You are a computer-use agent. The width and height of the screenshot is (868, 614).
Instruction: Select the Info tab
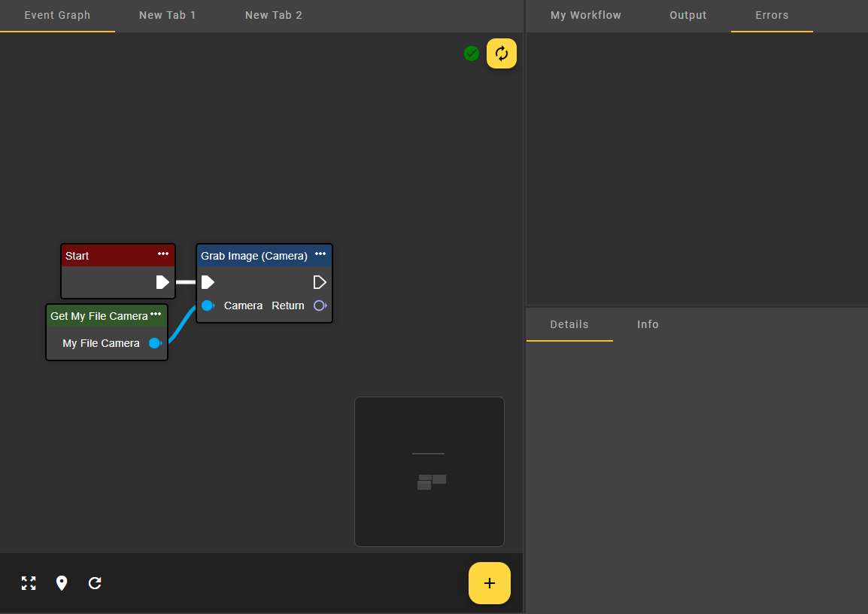pyautogui.click(x=648, y=324)
